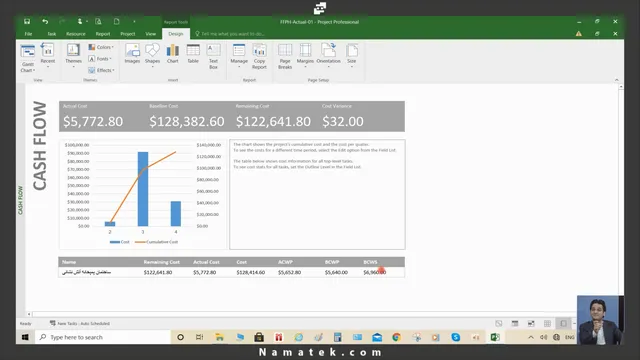The image size is (640, 360).
Task: Switch to the Report ribbon tab
Action: [103, 34]
